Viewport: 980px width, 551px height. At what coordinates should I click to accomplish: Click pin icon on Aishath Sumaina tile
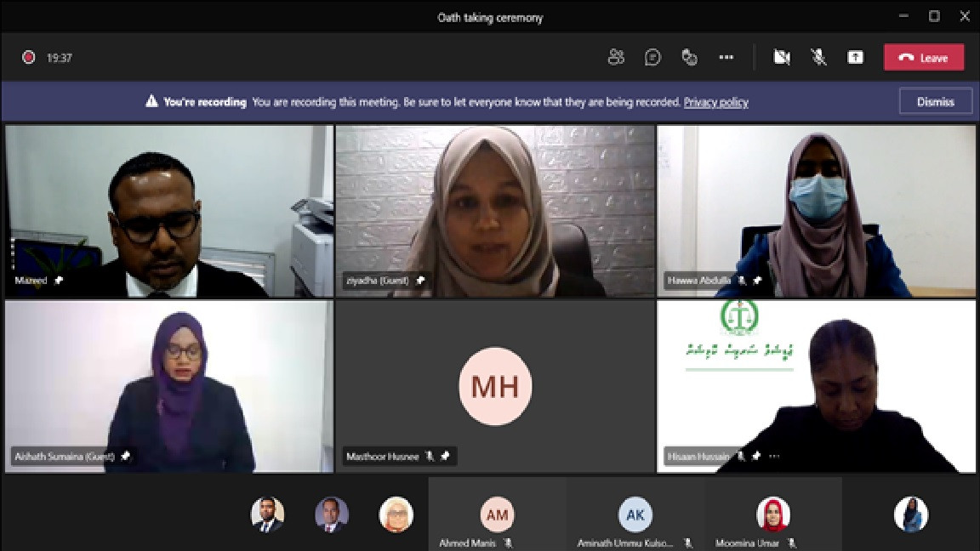coord(126,457)
